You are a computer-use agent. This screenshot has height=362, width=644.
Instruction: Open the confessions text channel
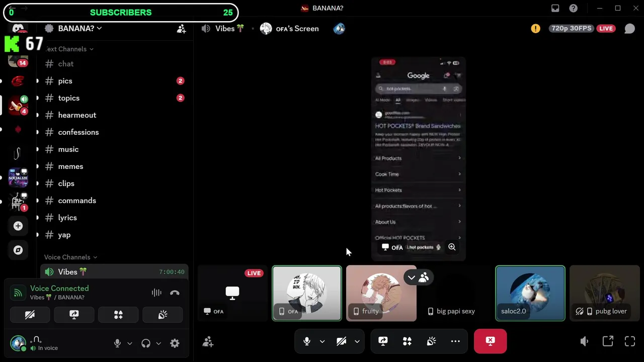114,132
